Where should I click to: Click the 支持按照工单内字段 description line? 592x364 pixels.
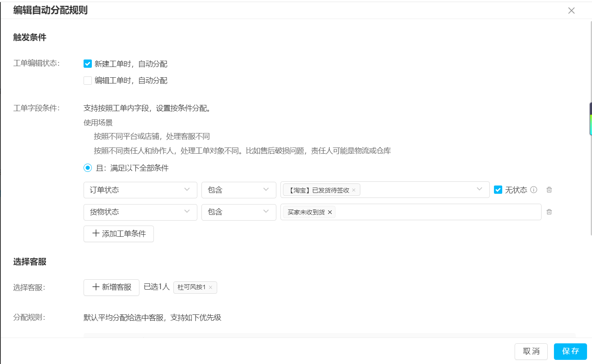[x=149, y=108]
